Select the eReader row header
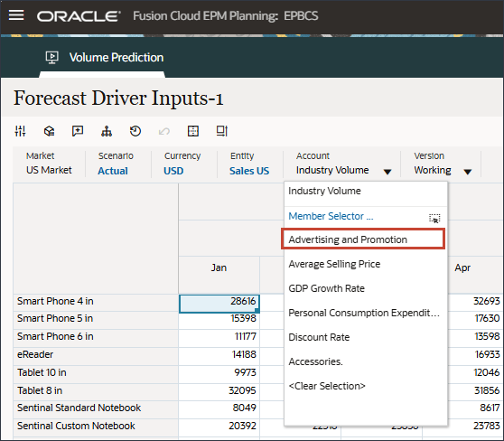504x441 pixels. 96,356
